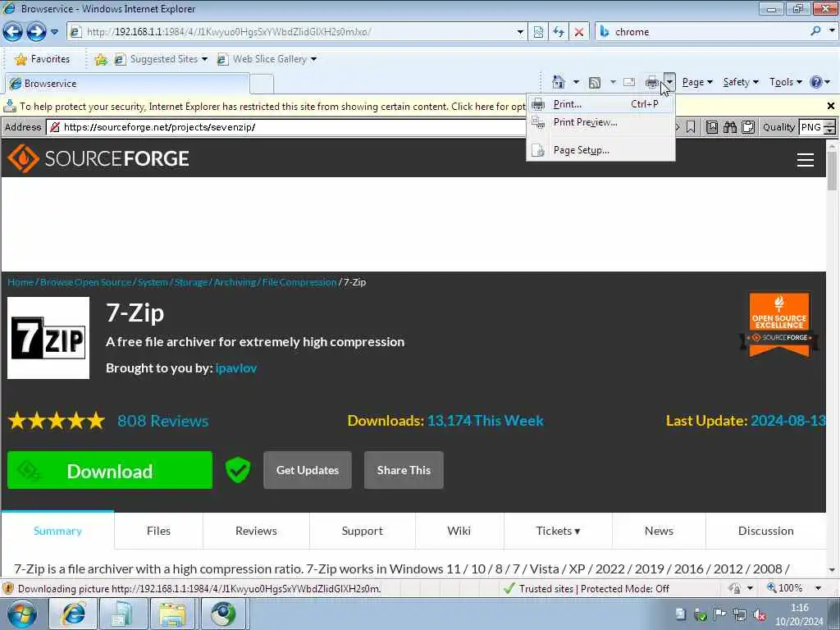Open recent pages dropdown next to Forward arrow
840x630 pixels.
pos(55,32)
